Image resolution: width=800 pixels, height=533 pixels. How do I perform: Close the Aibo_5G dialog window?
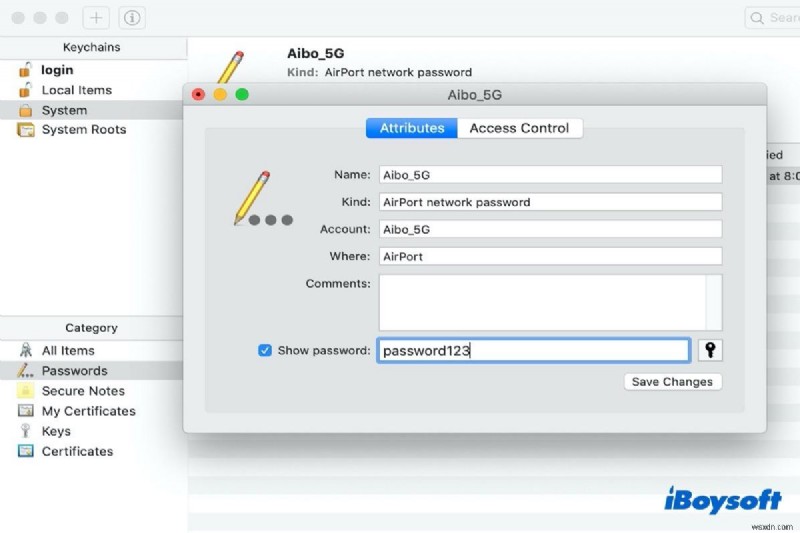[198, 94]
